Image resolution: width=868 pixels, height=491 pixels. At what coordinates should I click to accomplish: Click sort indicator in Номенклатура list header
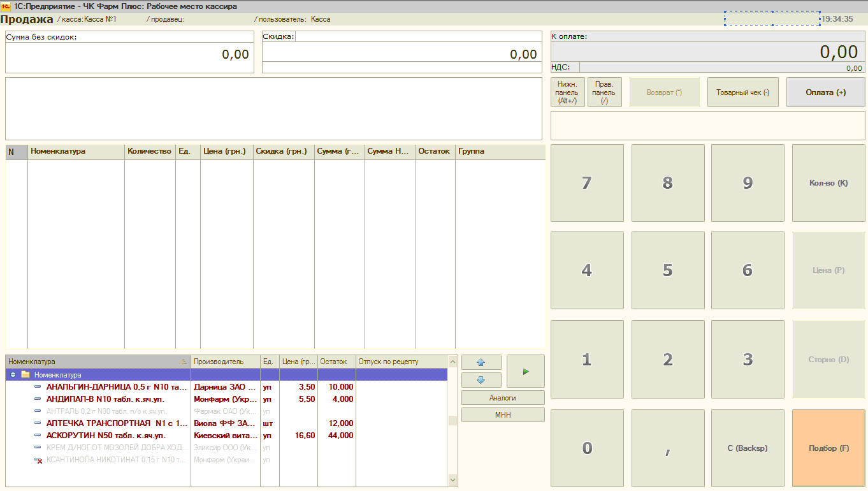click(x=184, y=362)
